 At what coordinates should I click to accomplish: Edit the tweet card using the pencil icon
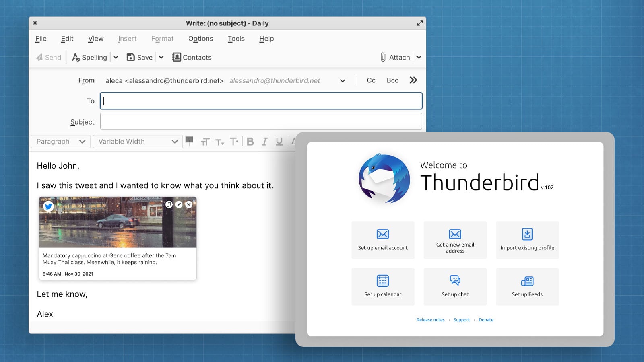tap(178, 204)
